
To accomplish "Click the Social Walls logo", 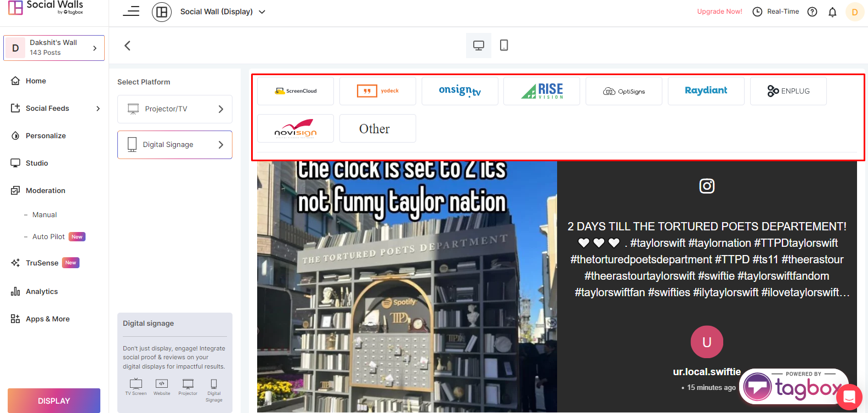I will tap(46, 7).
